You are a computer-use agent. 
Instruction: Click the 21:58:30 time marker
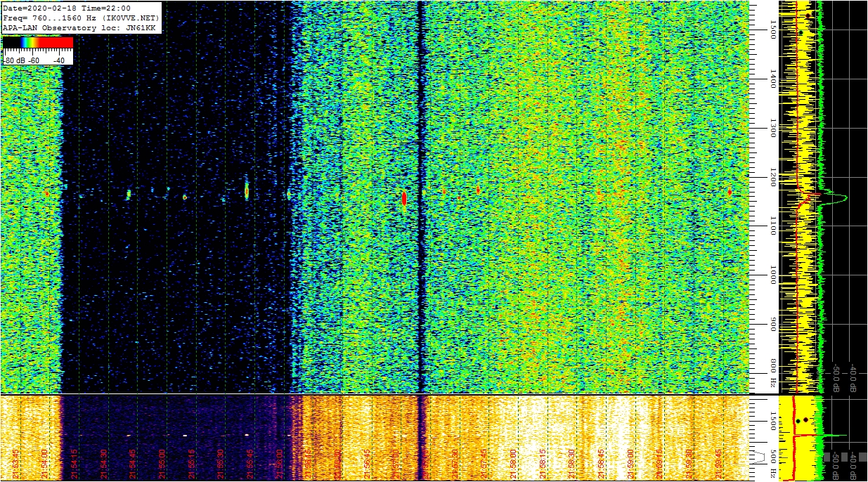pos(573,464)
